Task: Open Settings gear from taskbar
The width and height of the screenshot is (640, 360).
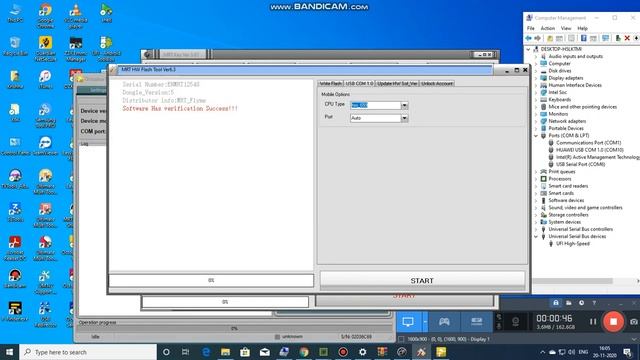Action: pos(362,352)
